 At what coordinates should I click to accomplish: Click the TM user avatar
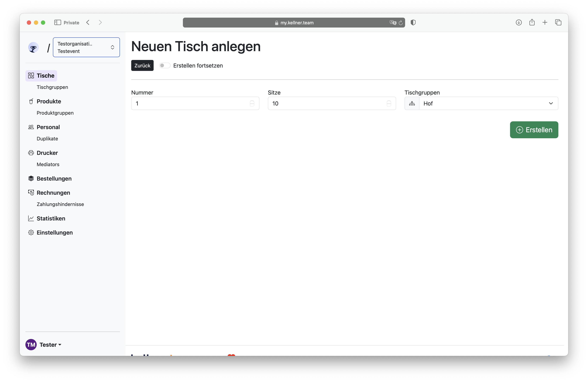31,345
